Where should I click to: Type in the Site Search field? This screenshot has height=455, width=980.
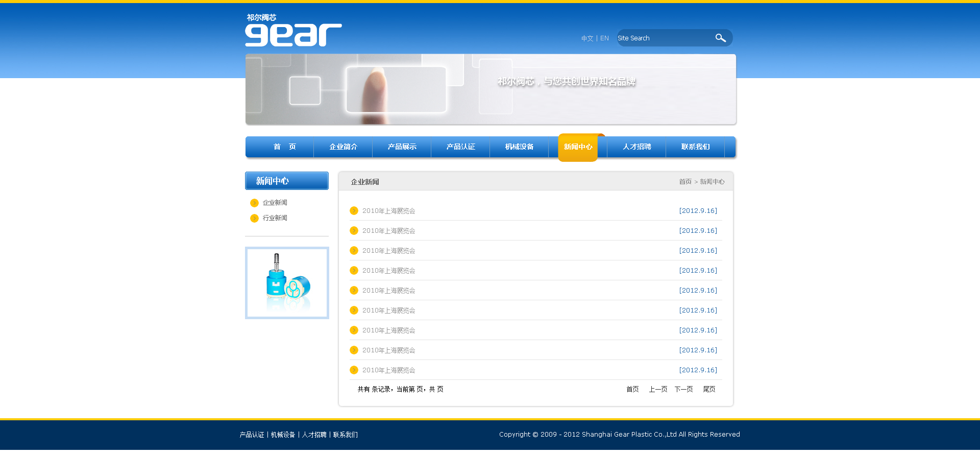(664, 38)
